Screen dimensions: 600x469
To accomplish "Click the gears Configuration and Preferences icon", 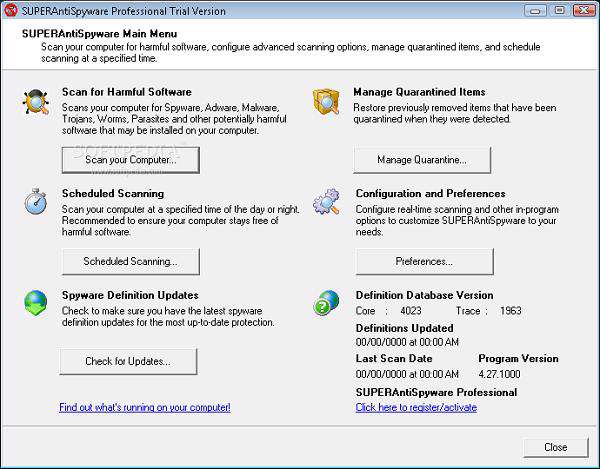I will point(326,201).
